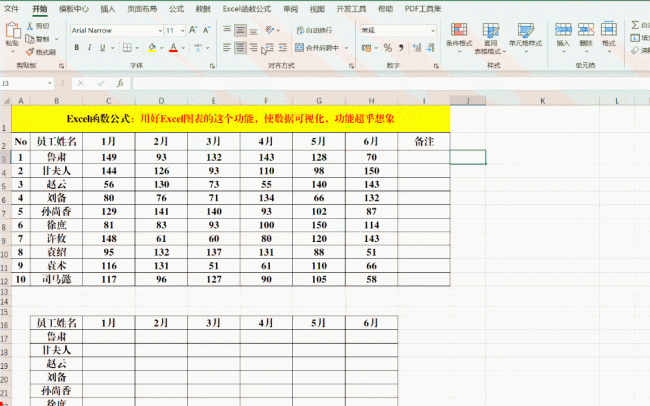Toggle align right button
The height and width of the screenshot is (406, 650).
(x=253, y=48)
